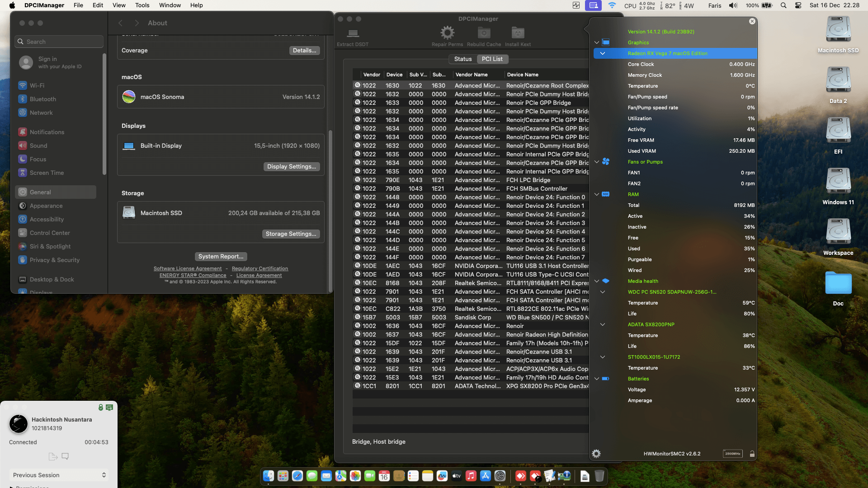Switch to the Status tab

click(462, 59)
